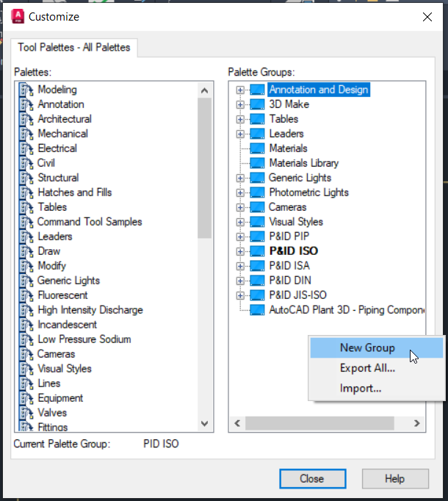Expand the Leaders palette group
The image size is (448, 501).
coord(240,134)
